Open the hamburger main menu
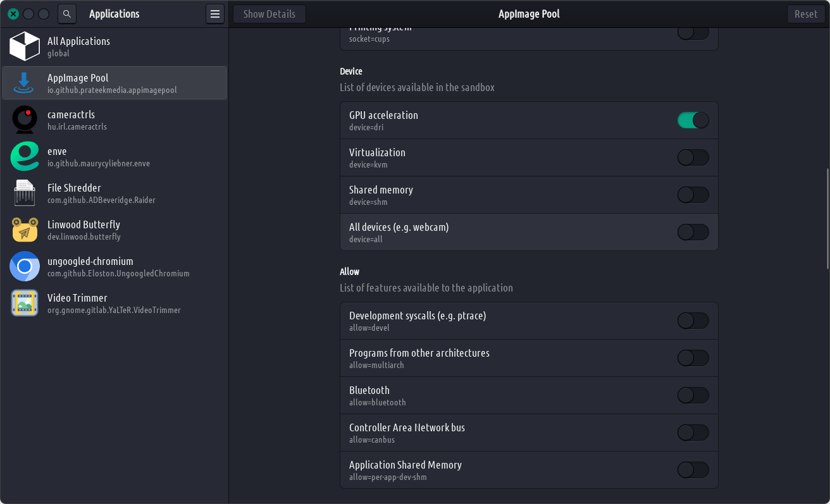The height and width of the screenshot is (504, 830). click(x=215, y=14)
